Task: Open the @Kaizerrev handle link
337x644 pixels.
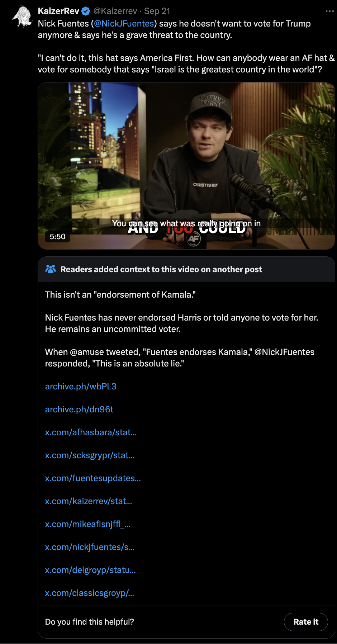Action: tap(115, 11)
